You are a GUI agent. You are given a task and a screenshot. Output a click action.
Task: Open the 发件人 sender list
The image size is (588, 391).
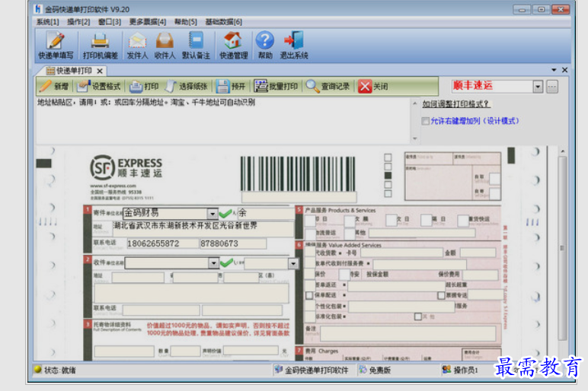137,46
